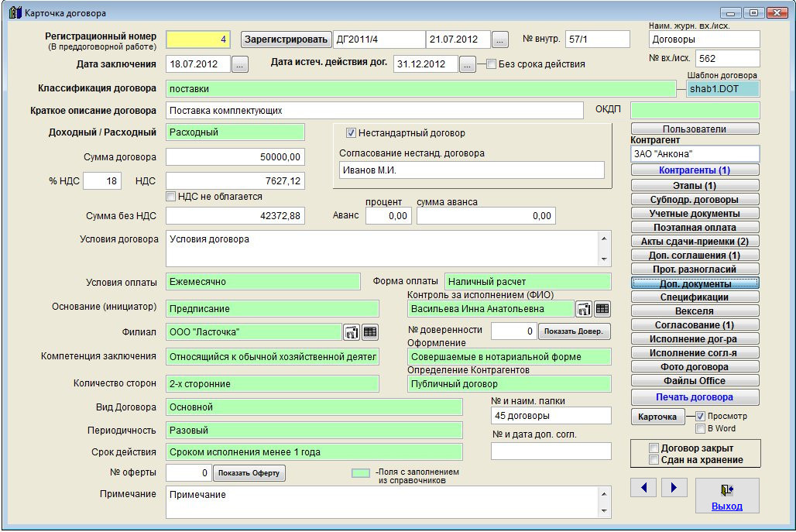
Task: Click the app icon in the title bar
Action: pyautogui.click(x=15, y=13)
